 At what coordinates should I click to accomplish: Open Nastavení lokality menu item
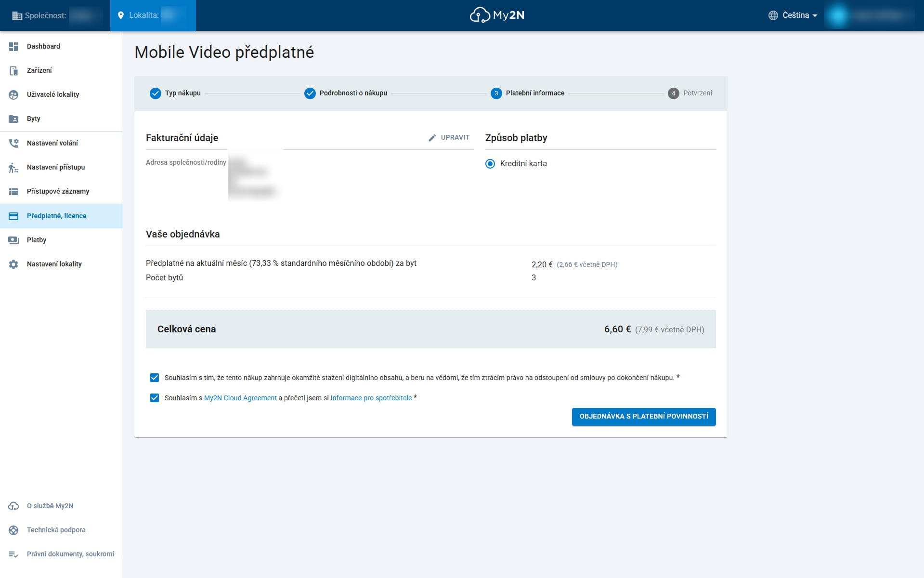pos(61,264)
